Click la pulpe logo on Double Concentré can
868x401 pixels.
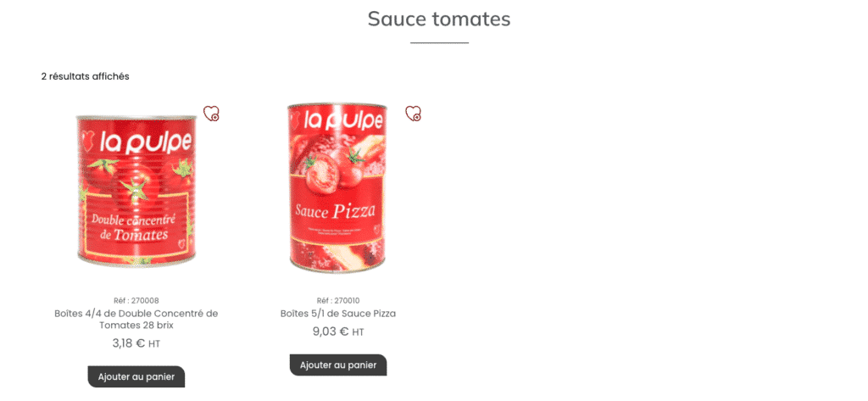coord(136,142)
